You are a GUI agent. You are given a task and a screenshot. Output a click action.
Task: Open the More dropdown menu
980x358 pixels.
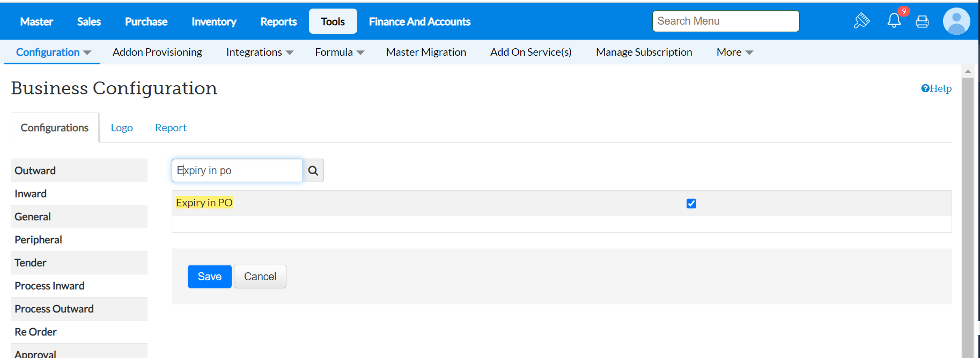pyautogui.click(x=735, y=52)
